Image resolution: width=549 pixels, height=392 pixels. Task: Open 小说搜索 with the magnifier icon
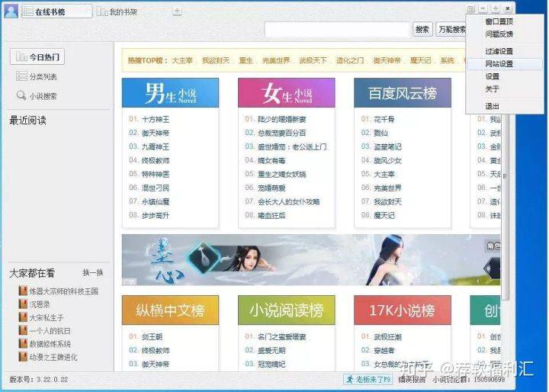click(x=37, y=95)
